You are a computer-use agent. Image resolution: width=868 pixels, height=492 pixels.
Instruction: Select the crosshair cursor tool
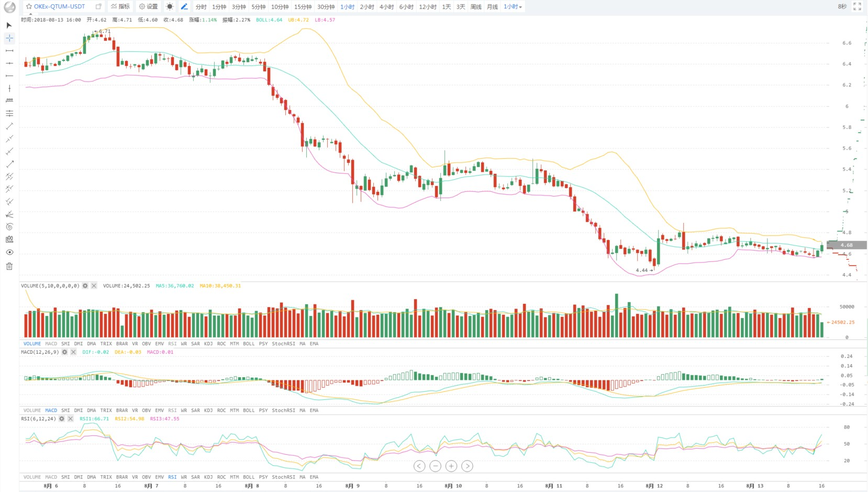[9, 38]
